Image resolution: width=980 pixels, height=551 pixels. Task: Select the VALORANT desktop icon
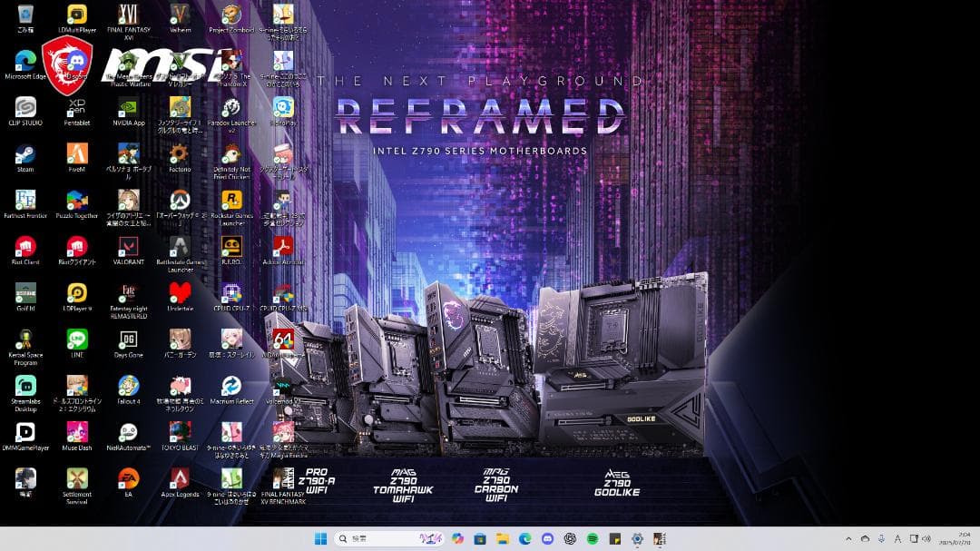(129, 247)
